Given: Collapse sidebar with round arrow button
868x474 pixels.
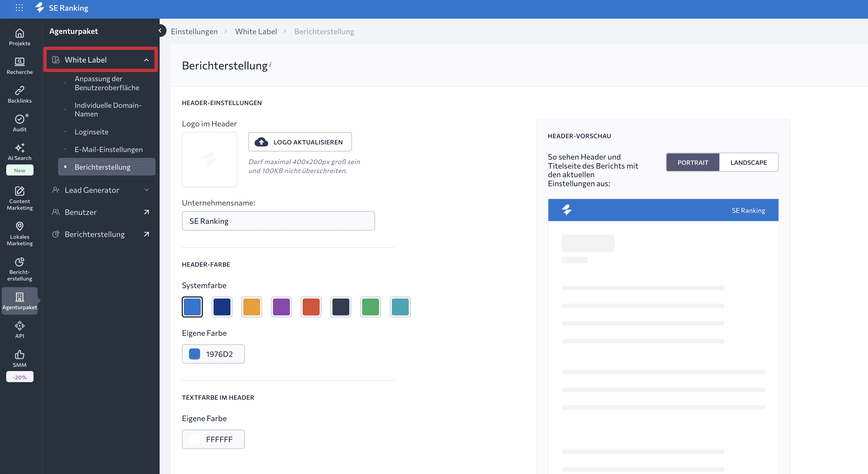Looking at the screenshot, I should tap(160, 31).
